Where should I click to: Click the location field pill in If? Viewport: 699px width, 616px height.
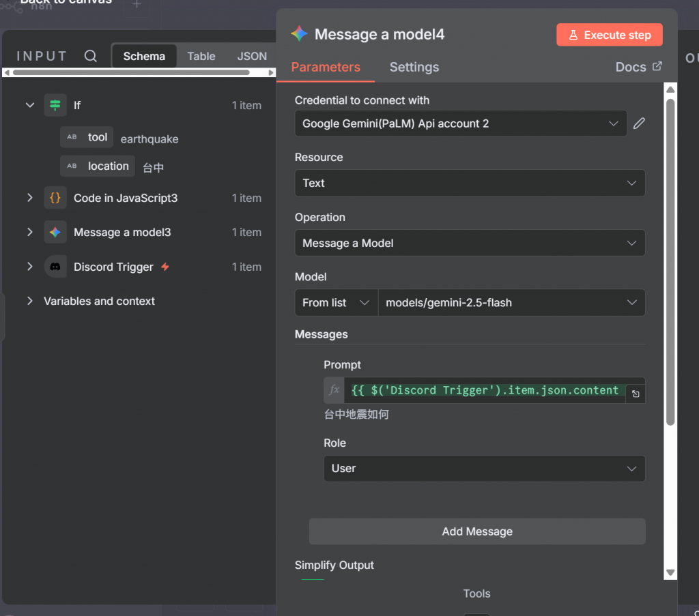(98, 166)
